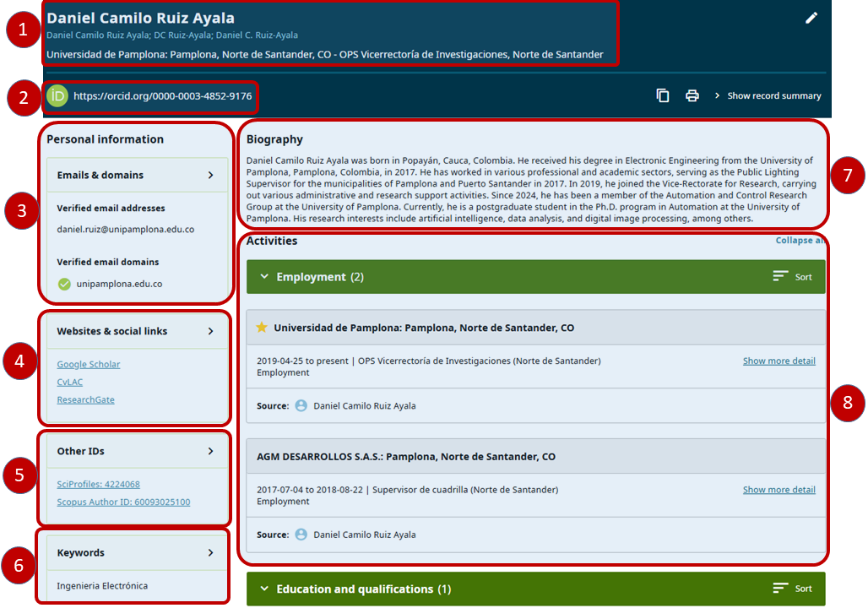Open the CvLAC link
The image size is (868, 608).
[70, 383]
